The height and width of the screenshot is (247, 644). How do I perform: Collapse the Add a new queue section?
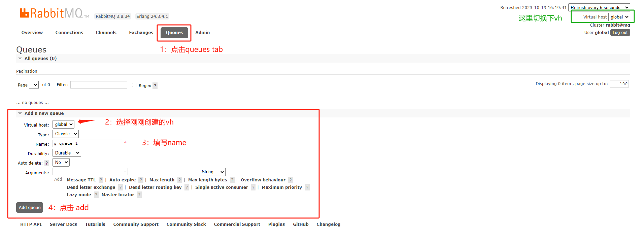point(44,113)
